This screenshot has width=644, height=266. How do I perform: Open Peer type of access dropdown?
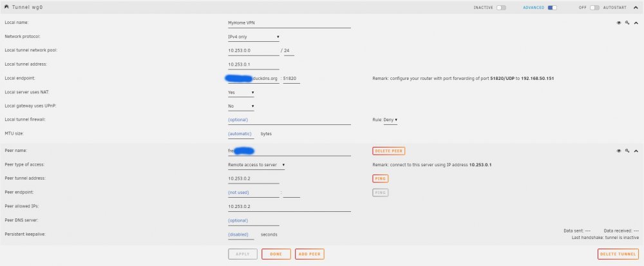[257, 165]
